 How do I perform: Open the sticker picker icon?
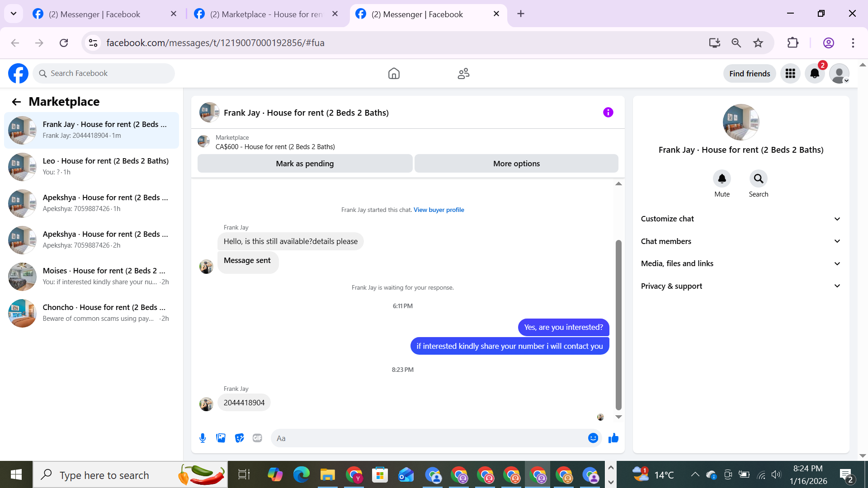coord(239,438)
